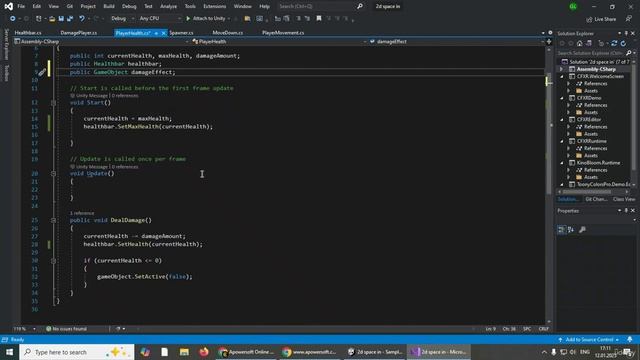The image size is (640, 360).
Task: Click Solution Explorer switch views icon
Action: pyautogui.click(x=589, y=43)
